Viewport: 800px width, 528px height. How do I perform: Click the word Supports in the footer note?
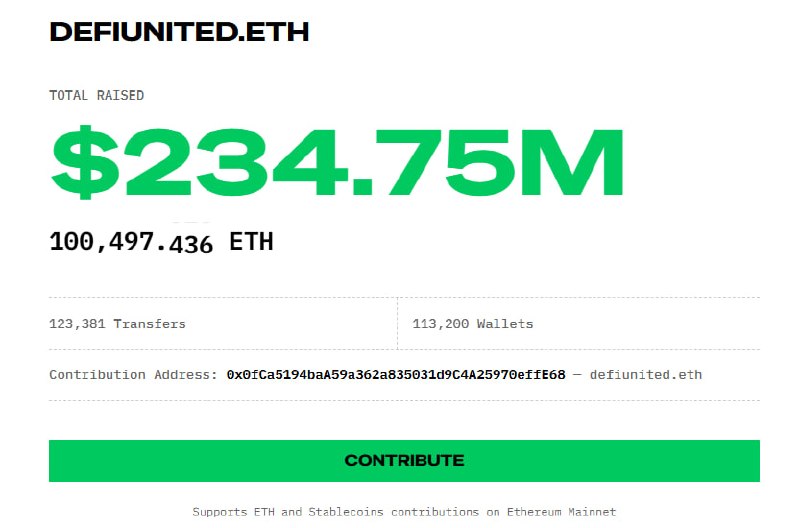[x=219, y=512]
